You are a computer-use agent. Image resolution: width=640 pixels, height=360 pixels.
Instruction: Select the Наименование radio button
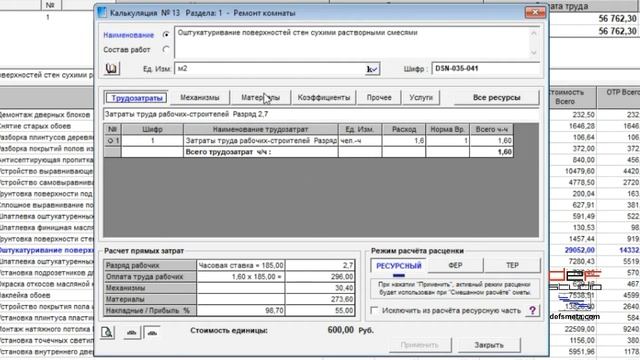coord(165,35)
